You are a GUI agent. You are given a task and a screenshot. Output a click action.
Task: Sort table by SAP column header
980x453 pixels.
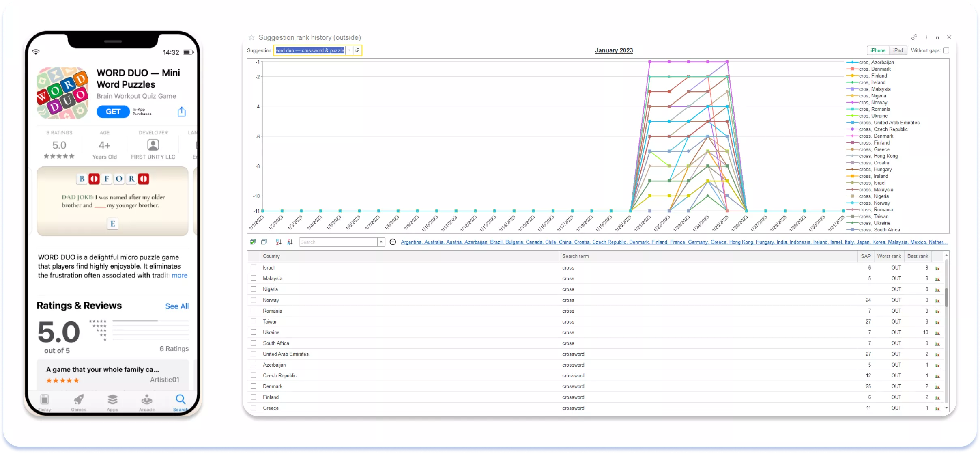[x=866, y=256]
